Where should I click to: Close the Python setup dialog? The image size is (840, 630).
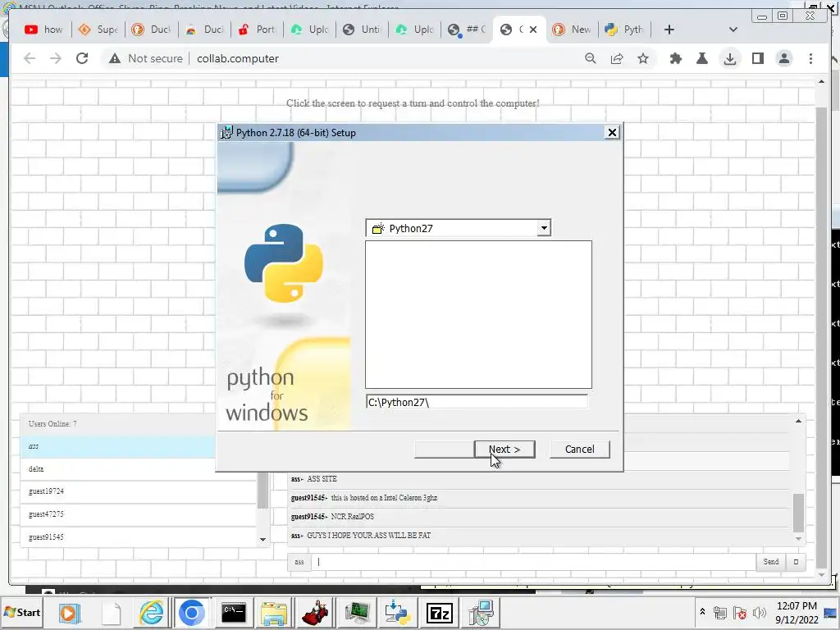coord(612,132)
